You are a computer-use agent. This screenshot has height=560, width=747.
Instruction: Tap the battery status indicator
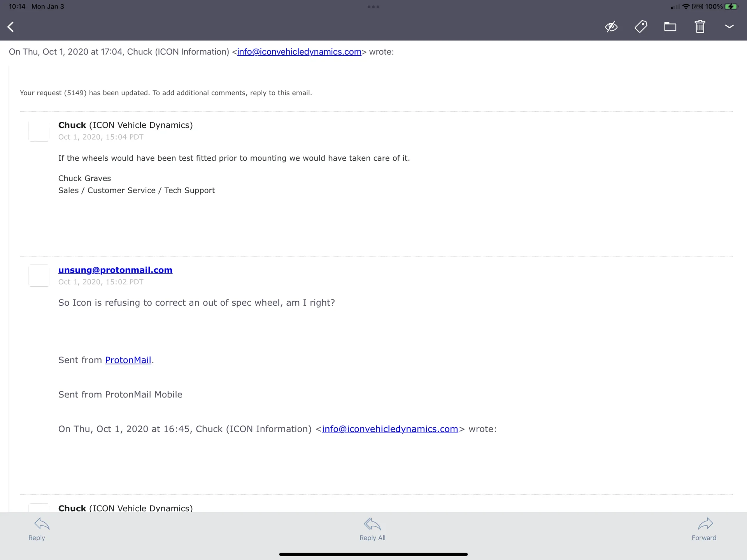tap(731, 7)
